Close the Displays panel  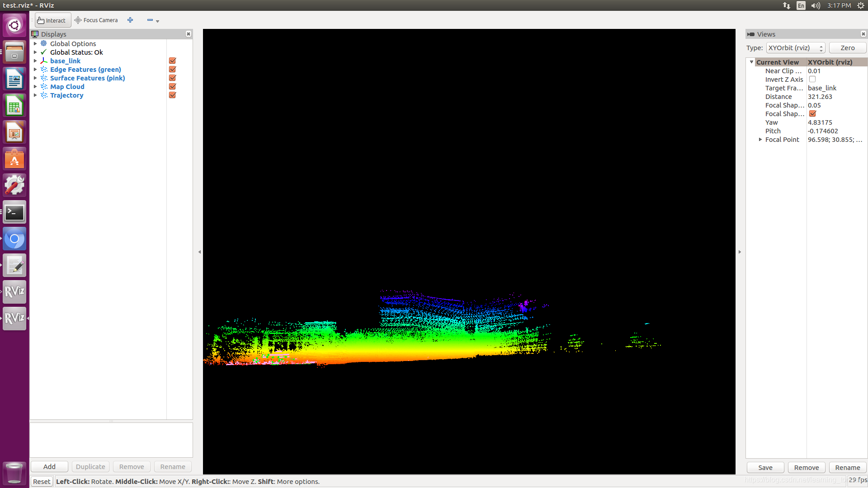coord(189,34)
